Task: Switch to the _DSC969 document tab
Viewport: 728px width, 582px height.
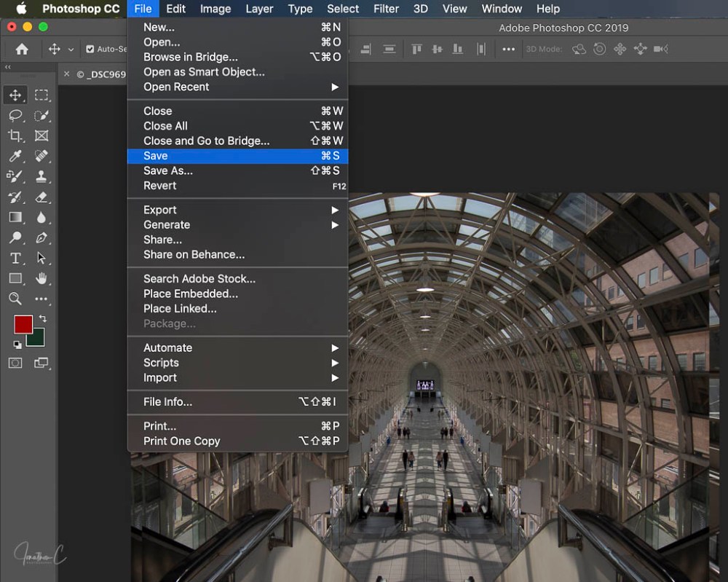Action: [109, 74]
